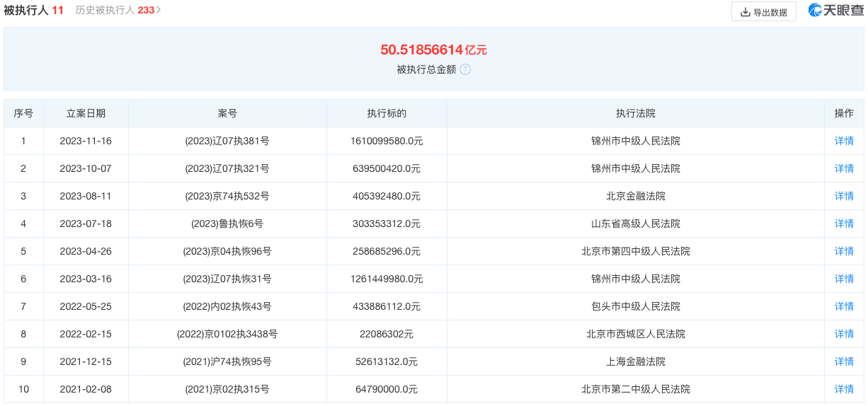
Task: View 详情 of case (2022)内02执恢43号
Action: click(x=844, y=306)
